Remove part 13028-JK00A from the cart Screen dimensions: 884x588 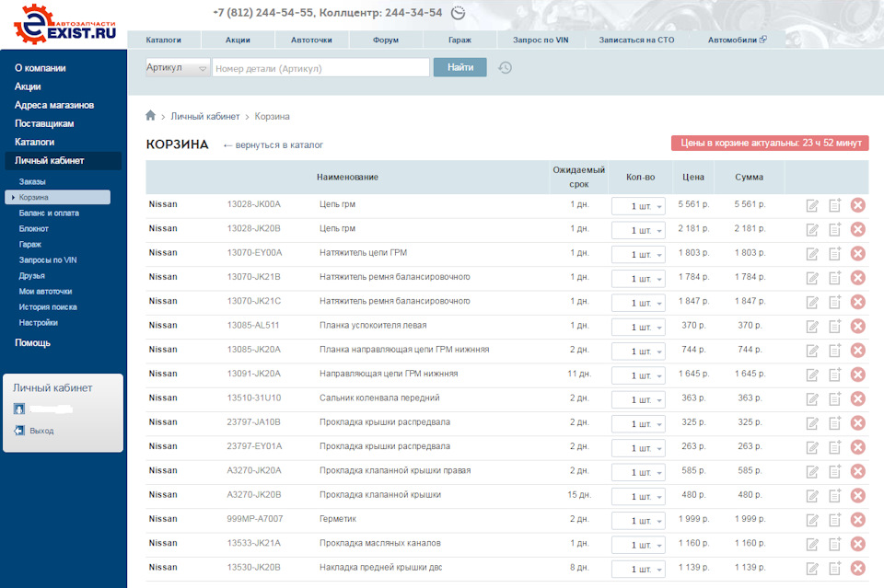[857, 205]
